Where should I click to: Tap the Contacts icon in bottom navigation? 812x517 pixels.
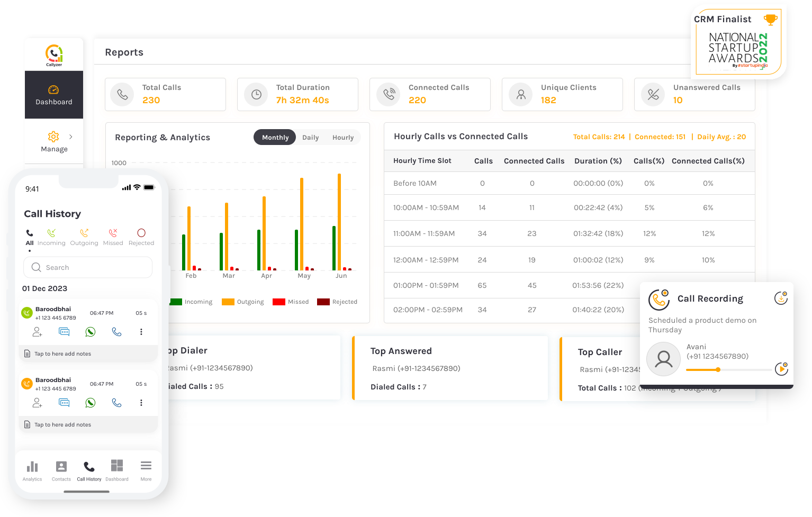pyautogui.click(x=60, y=469)
